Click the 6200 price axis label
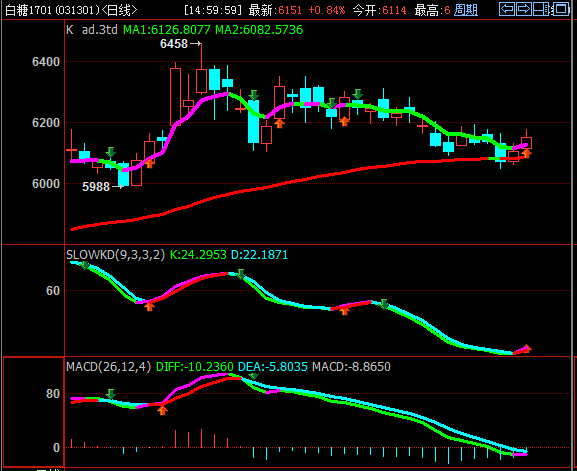 (46, 123)
